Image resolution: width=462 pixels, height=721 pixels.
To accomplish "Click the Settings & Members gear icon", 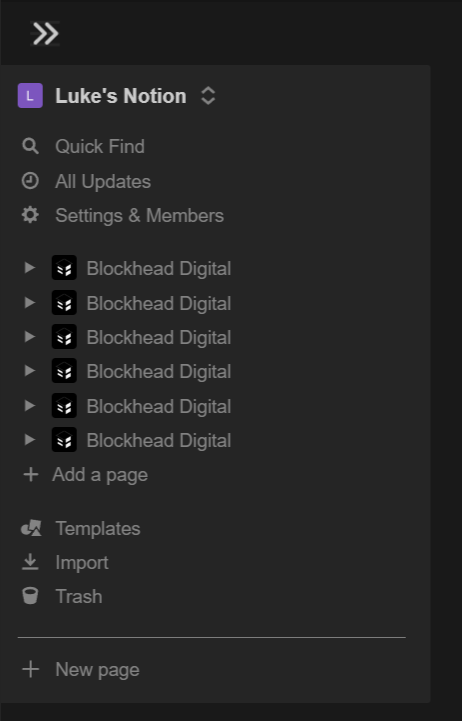I will point(30,215).
